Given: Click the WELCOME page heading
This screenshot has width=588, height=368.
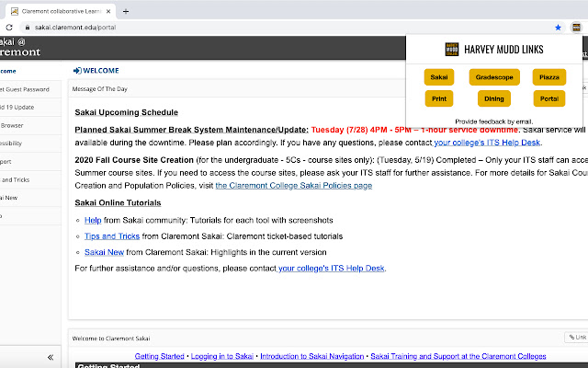Looking at the screenshot, I should (x=96, y=71).
